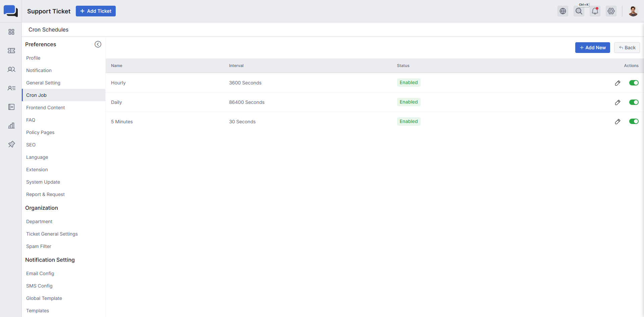Click the 30 Seconds interval value
This screenshot has height=317, width=644.
[242, 122]
